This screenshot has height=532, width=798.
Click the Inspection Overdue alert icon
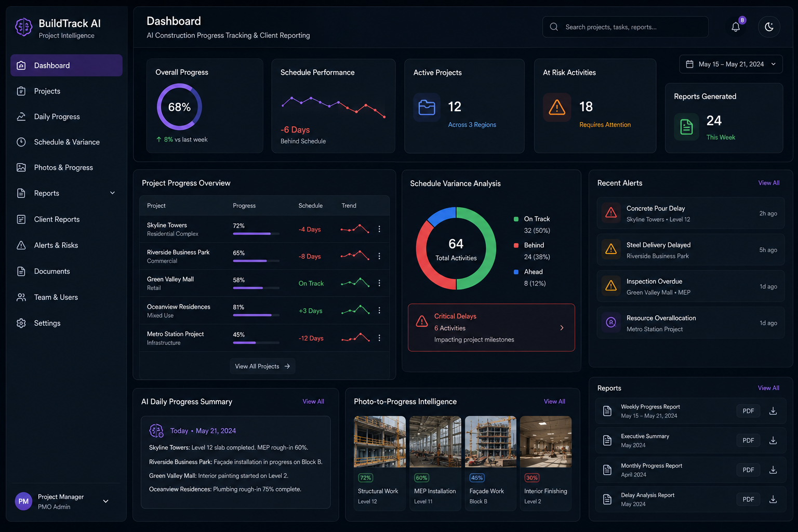(611, 286)
